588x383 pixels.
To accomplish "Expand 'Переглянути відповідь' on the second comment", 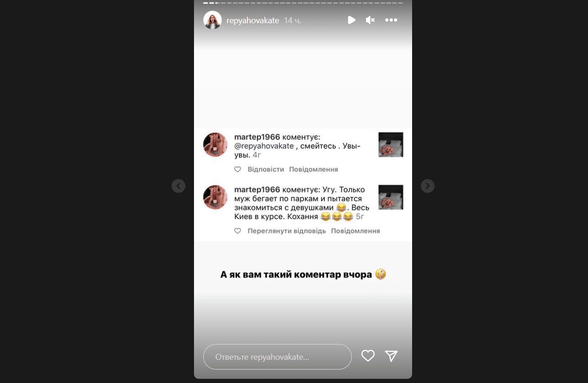I will [287, 231].
